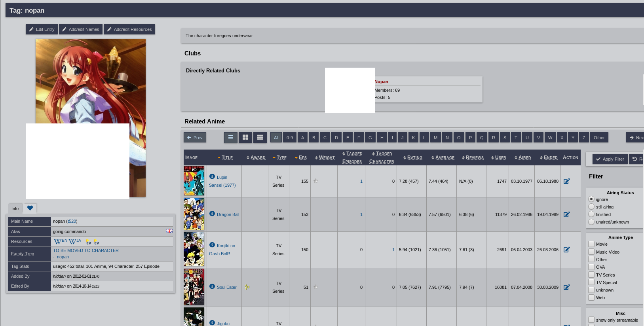Open the first TV Tropes resource icon
The width and height of the screenshot is (644, 326).
coord(89,242)
